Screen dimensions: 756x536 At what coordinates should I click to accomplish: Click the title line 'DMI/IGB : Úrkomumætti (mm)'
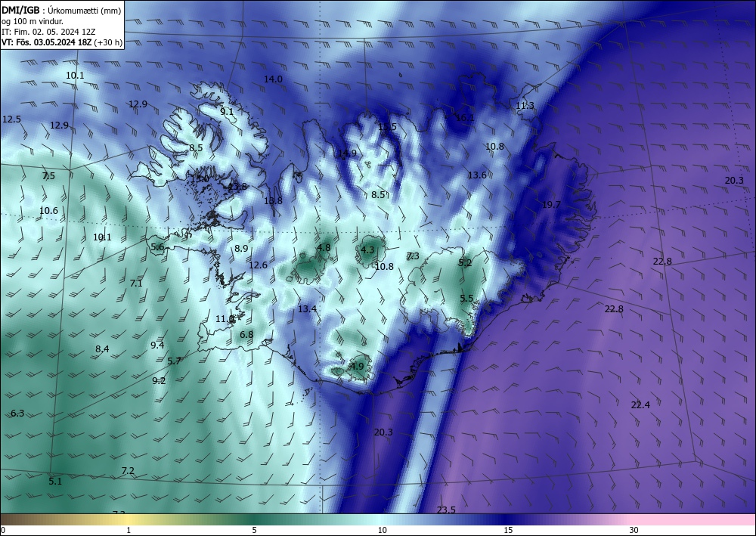61,11
